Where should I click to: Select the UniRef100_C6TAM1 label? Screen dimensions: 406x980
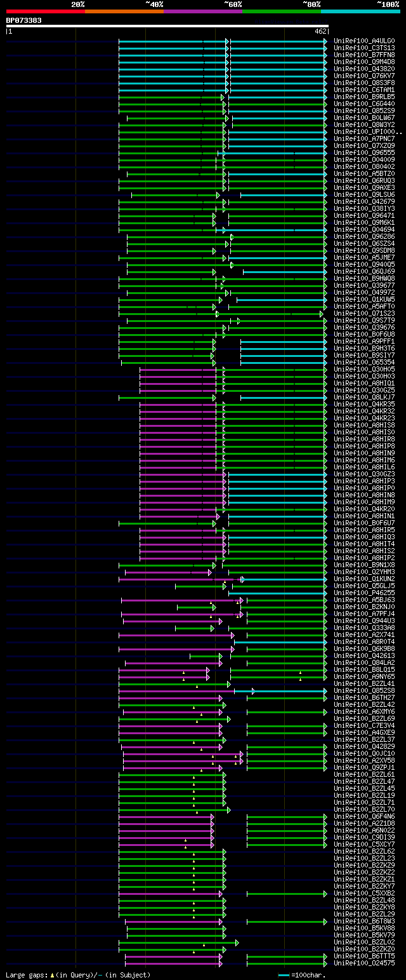(364, 90)
